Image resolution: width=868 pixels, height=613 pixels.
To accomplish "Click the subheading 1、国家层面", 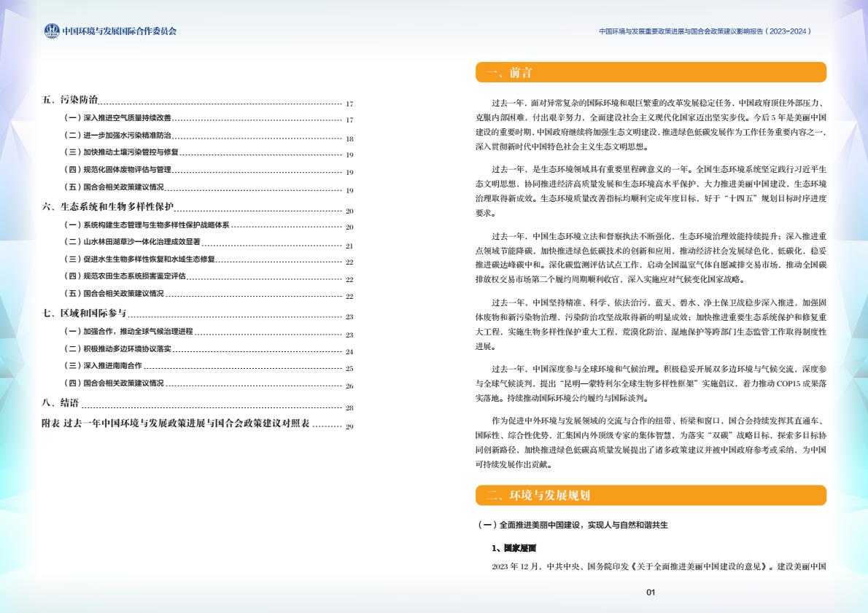I will [x=514, y=548].
